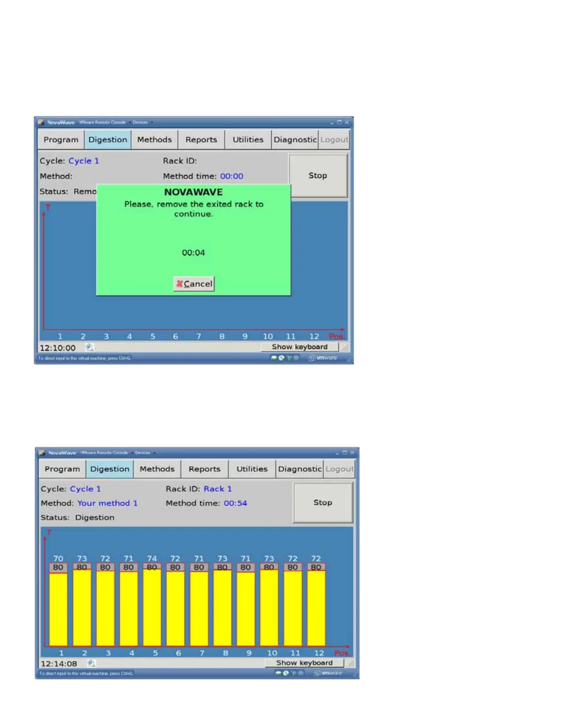This screenshot has width=563, height=728.
Task: Click Show keyboard next to the 12:10:00 clock
Action: tap(299, 347)
